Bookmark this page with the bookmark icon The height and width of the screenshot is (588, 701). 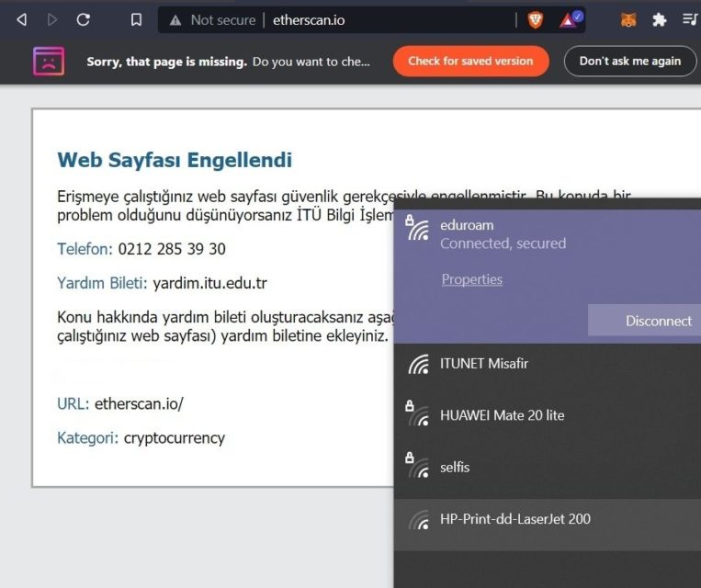point(136,19)
